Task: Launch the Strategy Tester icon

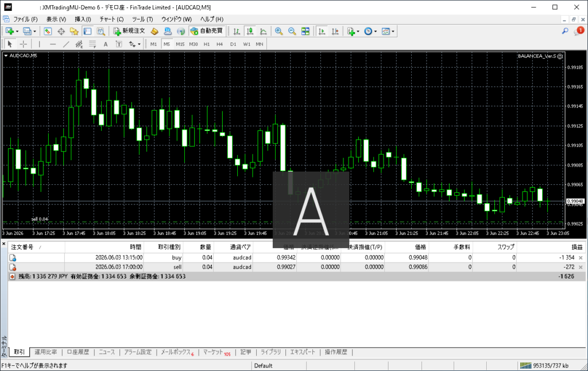Action: (x=101, y=31)
